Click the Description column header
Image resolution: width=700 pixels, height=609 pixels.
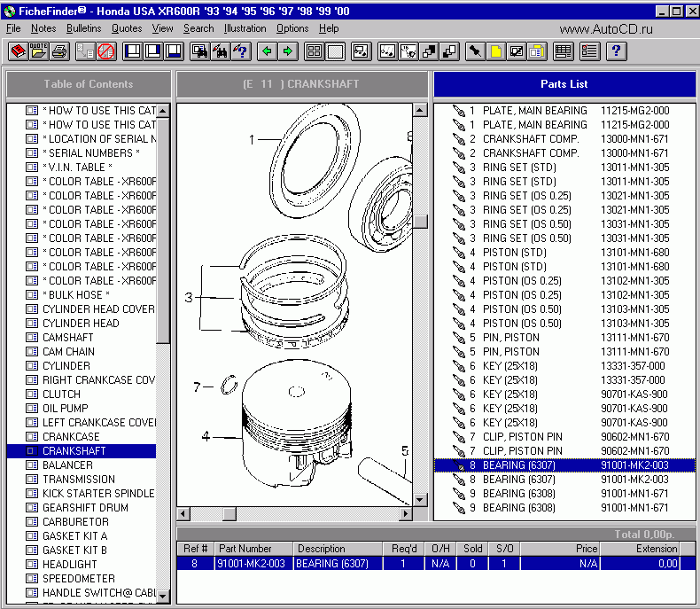[x=338, y=549]
